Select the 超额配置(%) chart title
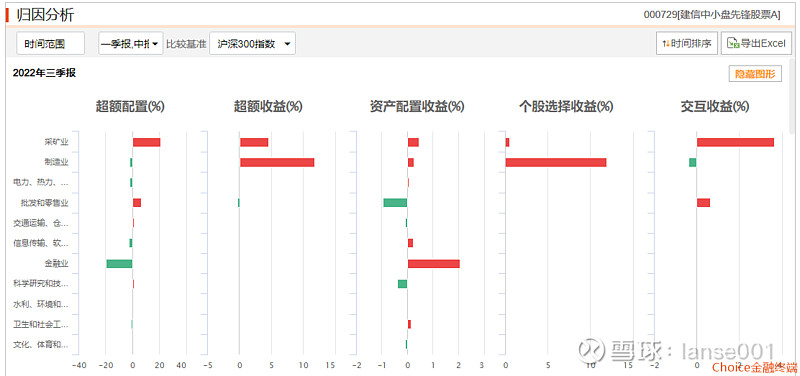The width and height of the screenshot is (800, 376). 130,107
